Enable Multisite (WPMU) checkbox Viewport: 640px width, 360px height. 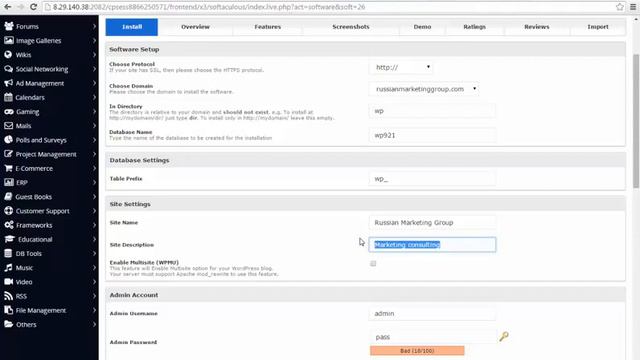tap(373, 264)
